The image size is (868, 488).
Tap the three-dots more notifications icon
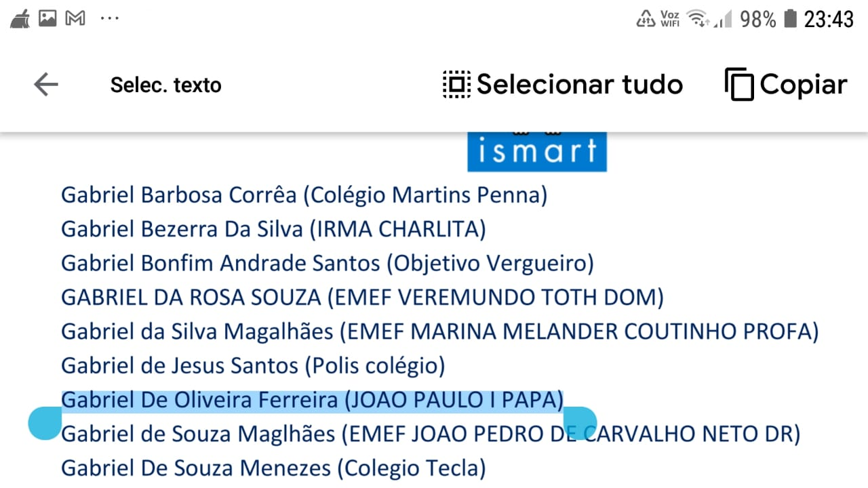coord(109,18)
